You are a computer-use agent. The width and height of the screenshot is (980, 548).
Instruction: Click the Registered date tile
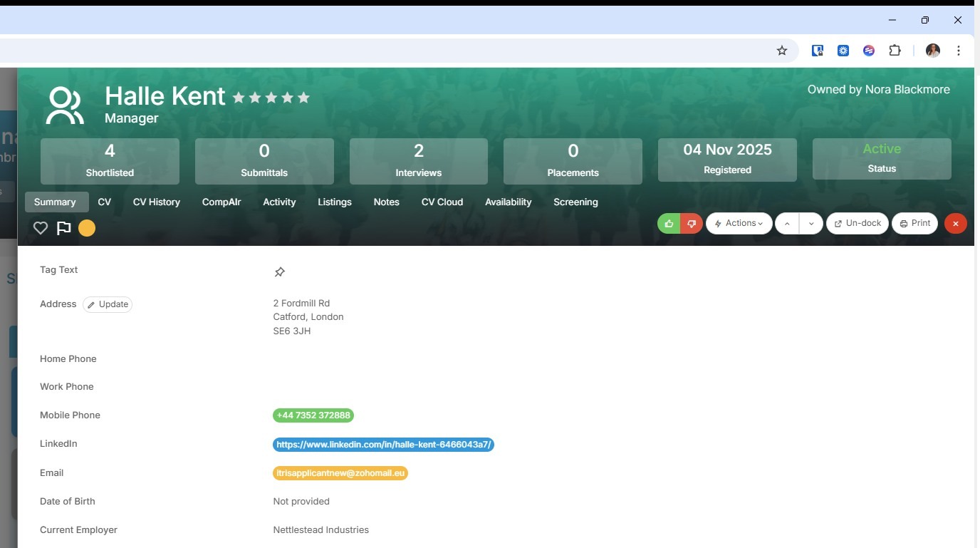click(727, 160)
